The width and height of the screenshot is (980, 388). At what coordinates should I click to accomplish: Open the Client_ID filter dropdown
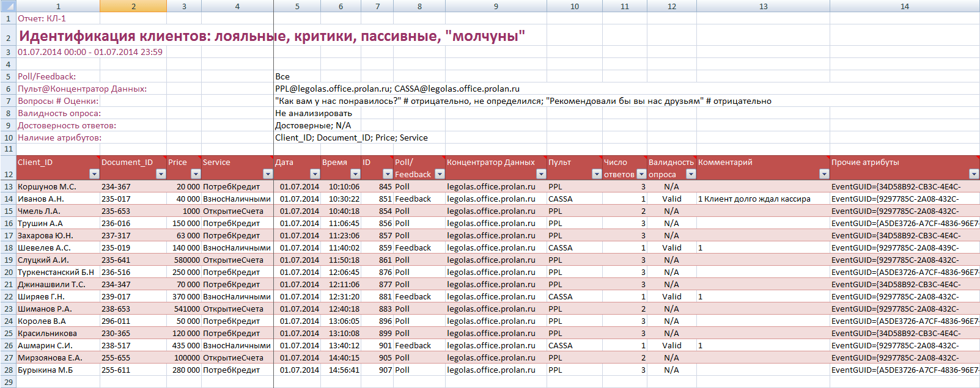pyautogui.click(x=94, y=174)
